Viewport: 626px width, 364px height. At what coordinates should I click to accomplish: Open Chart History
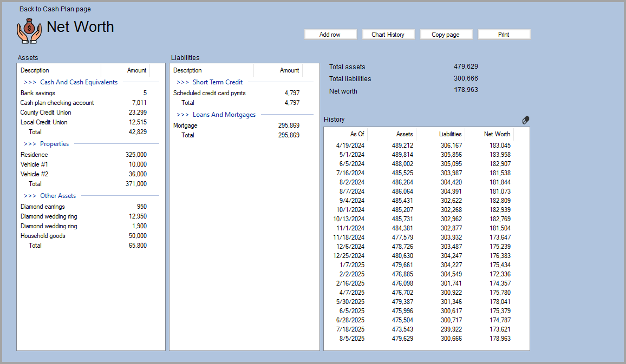point(388,34)
